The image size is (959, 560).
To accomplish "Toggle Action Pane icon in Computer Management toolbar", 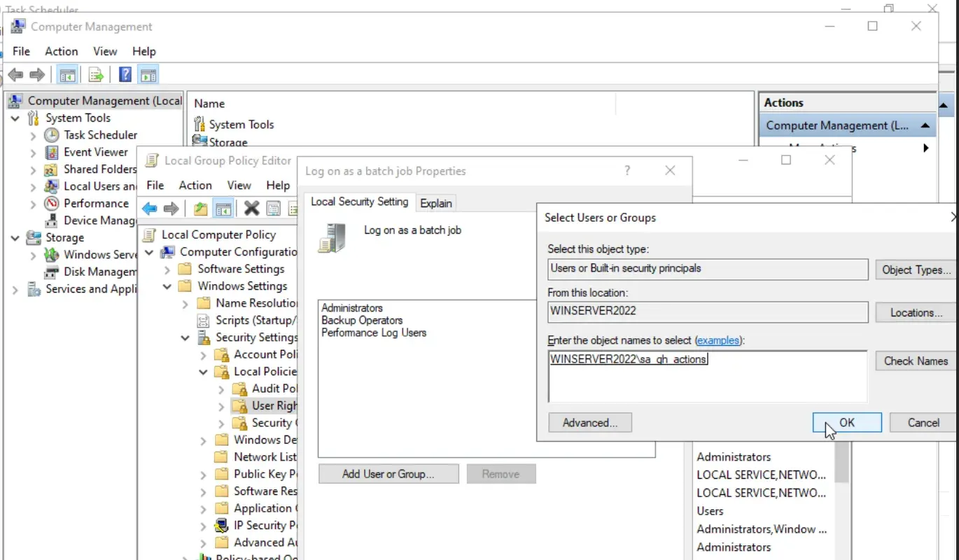I will 148,75.
